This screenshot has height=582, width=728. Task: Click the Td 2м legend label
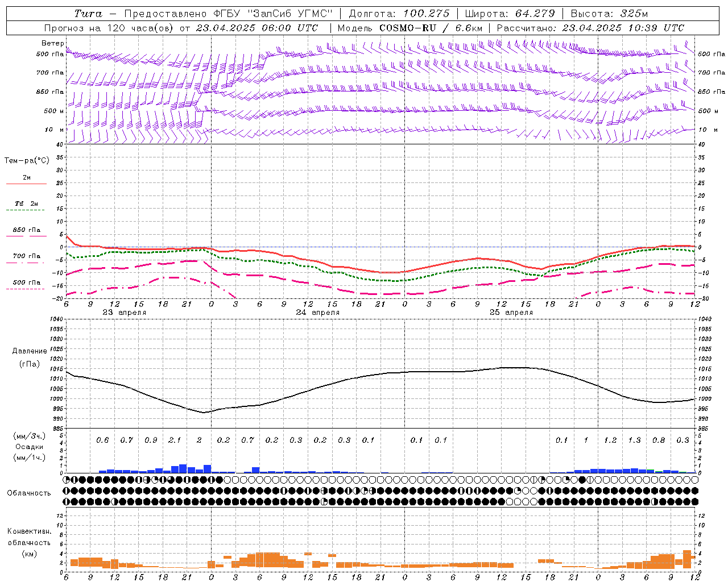[26, 203]
